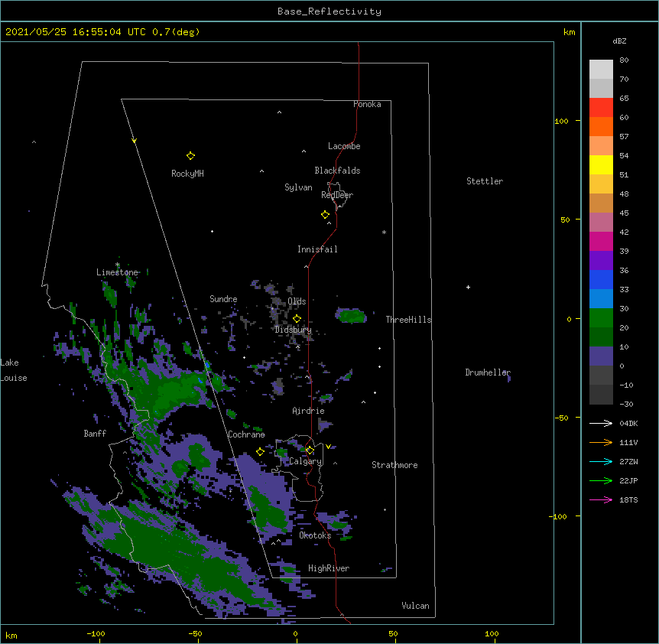Viewport: 659px width, 644px height.
Task: Click the dBZ legend heading
Action: point(619,41)
